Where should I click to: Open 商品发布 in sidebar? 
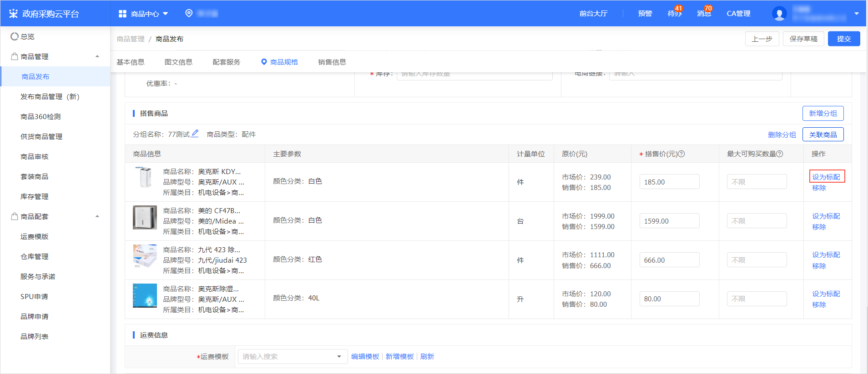[x=56, y=76]
